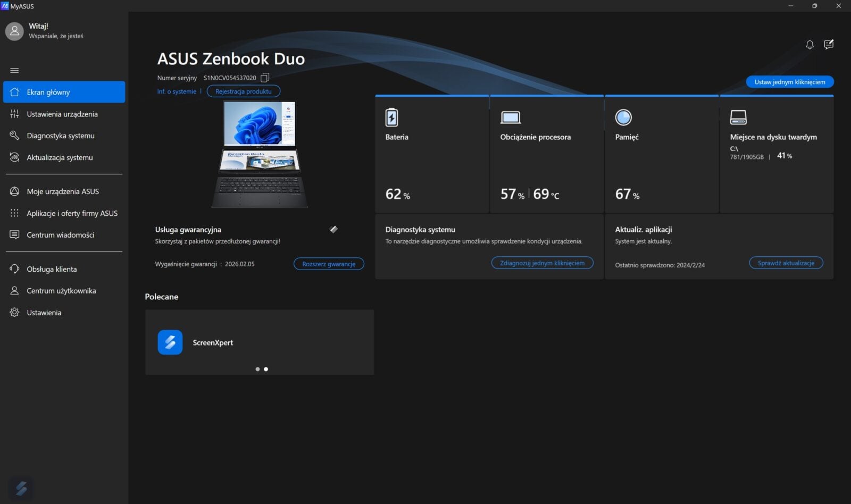Click the user avatar icon

click(x=14, y=31)
